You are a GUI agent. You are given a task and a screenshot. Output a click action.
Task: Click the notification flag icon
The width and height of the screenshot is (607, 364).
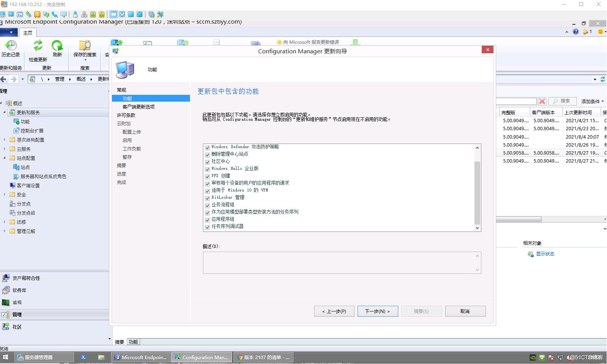coord(586,32)
